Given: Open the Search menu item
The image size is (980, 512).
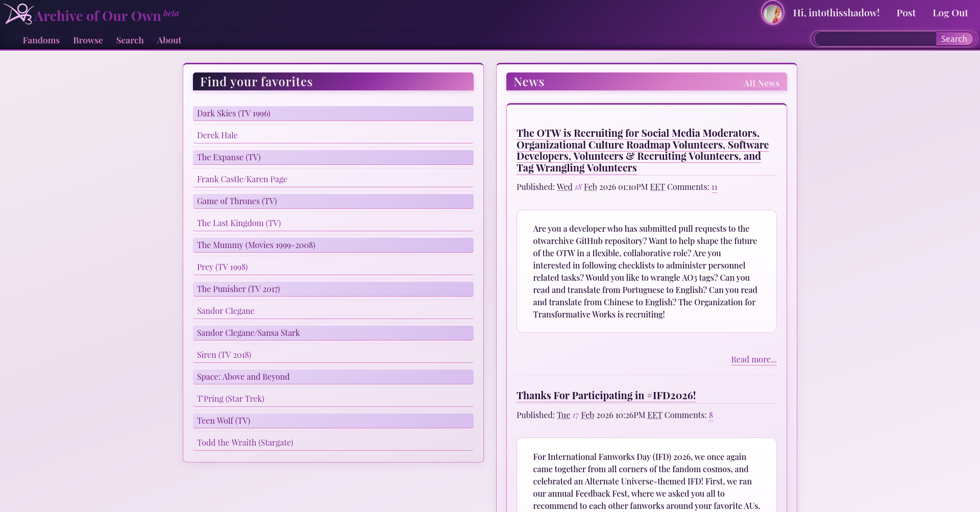Looking at the screenshot, I should [x=130, y=40].
